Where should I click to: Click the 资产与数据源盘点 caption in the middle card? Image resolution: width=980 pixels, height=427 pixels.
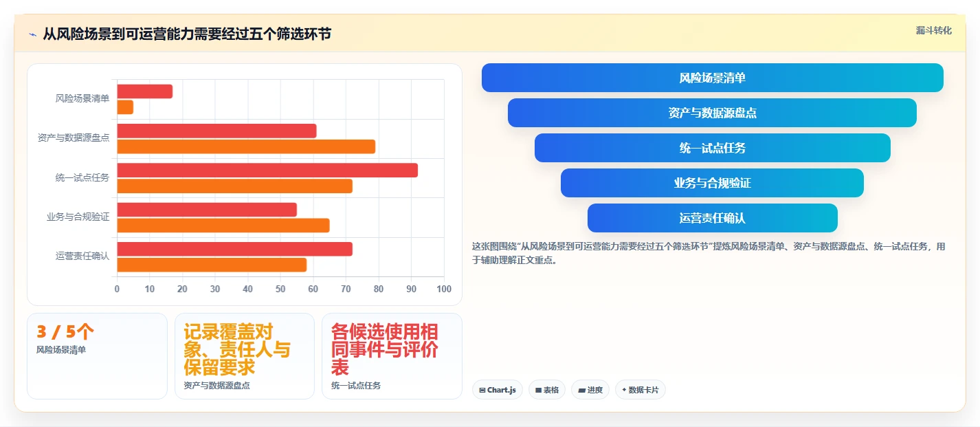point(216,386)
